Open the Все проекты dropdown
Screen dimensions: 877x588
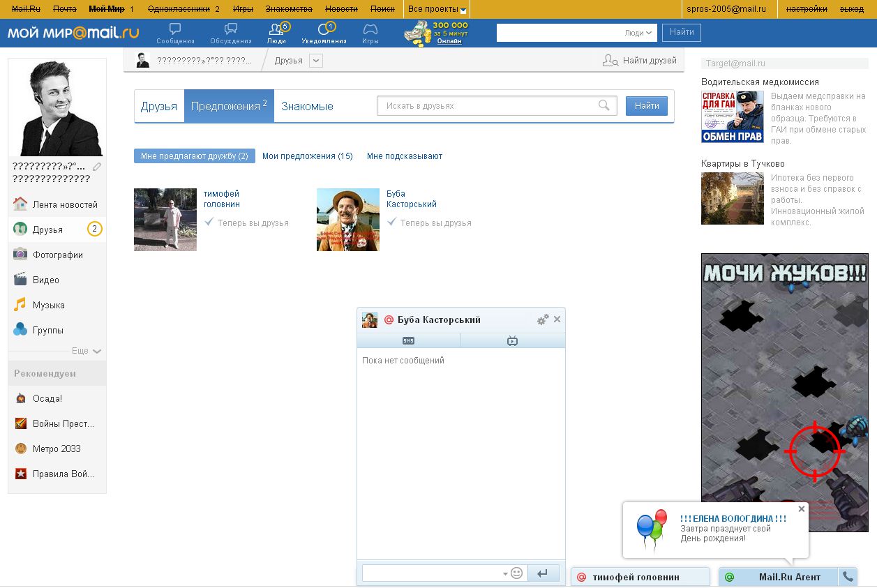pos(437,9)
